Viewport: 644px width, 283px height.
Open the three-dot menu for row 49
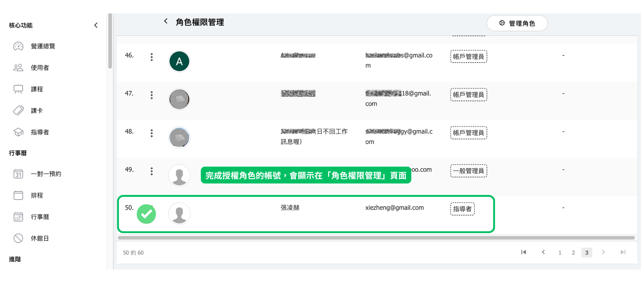pos(152,171)
